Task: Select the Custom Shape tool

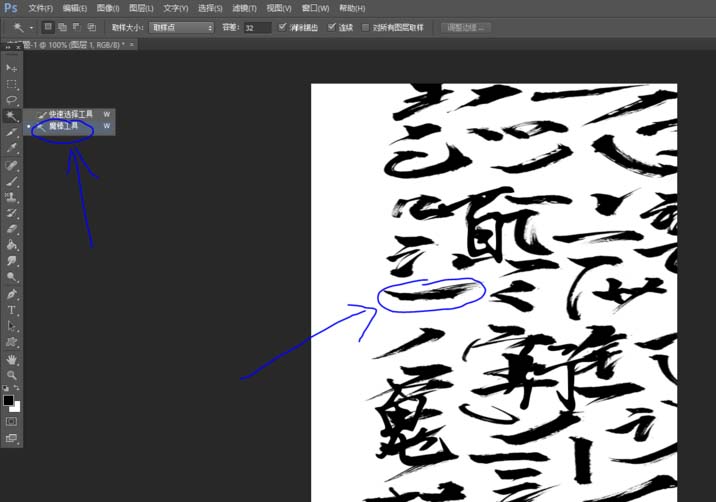Action: (11, 342)
